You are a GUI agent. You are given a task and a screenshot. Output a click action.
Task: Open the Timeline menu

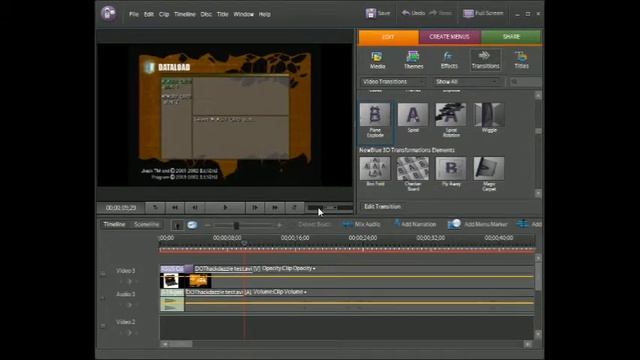(x=184, y=14)
